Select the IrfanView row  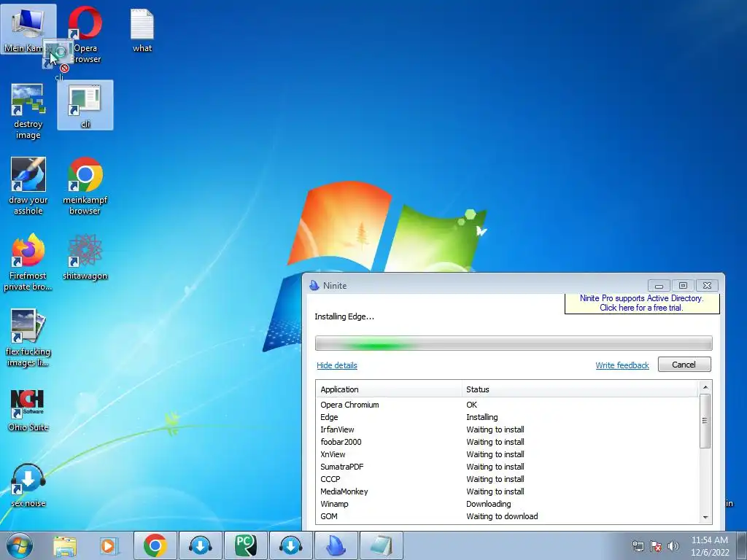coord(508,429)
